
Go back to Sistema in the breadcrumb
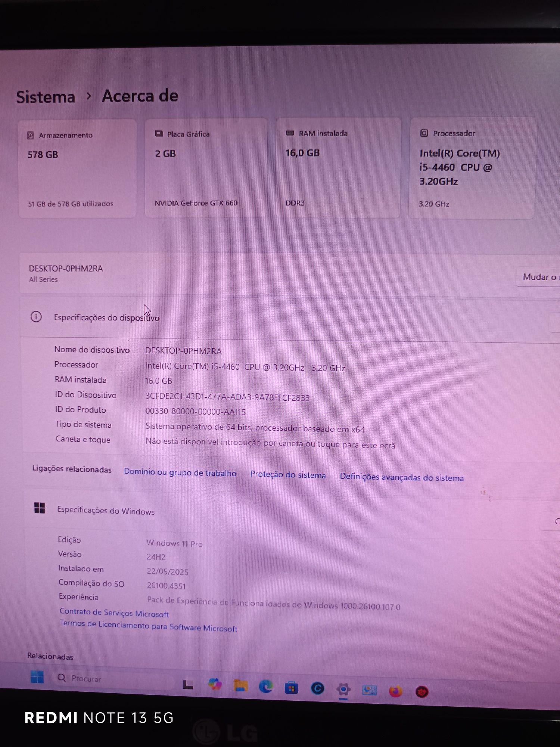tap(46, 97)
